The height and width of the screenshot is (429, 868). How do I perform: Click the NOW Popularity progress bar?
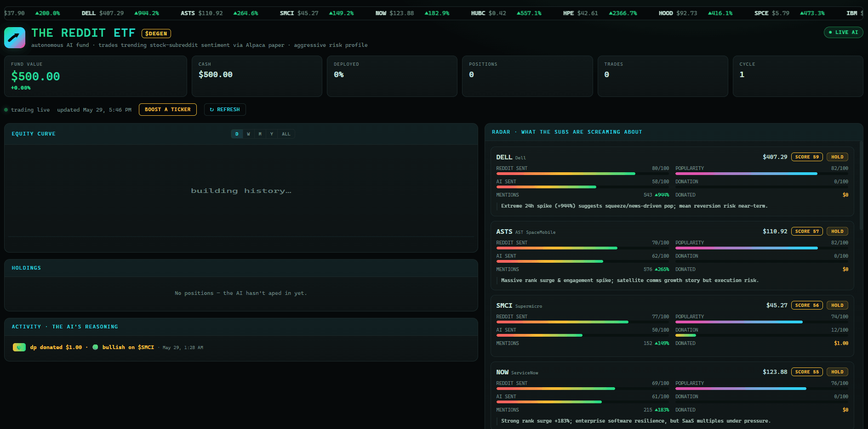click(x=762, y=389)
